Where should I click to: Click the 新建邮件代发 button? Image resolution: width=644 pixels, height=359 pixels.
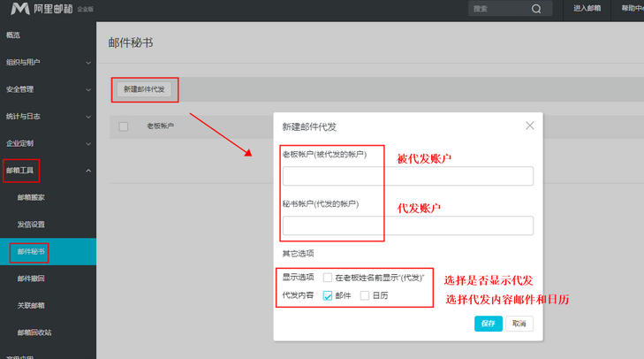click(x=144, y=89)
